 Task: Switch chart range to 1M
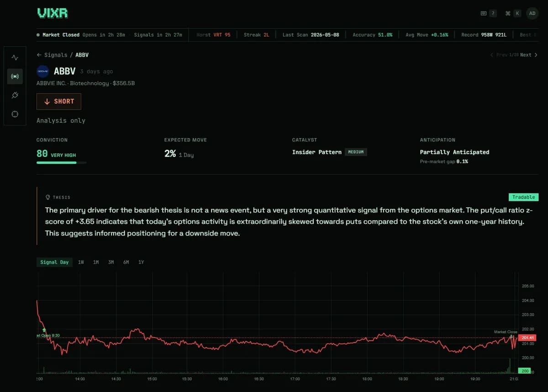tap(96, 262)
